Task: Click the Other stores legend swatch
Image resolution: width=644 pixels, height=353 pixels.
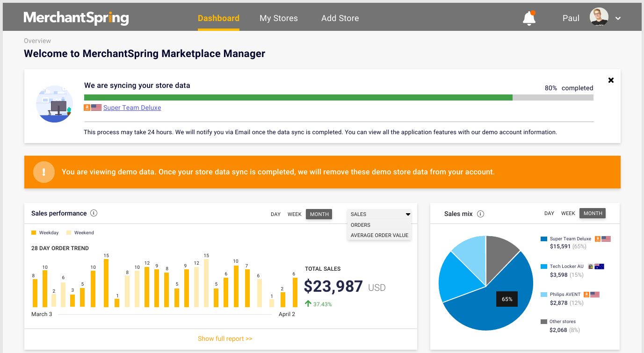Action: coord(544,322)
